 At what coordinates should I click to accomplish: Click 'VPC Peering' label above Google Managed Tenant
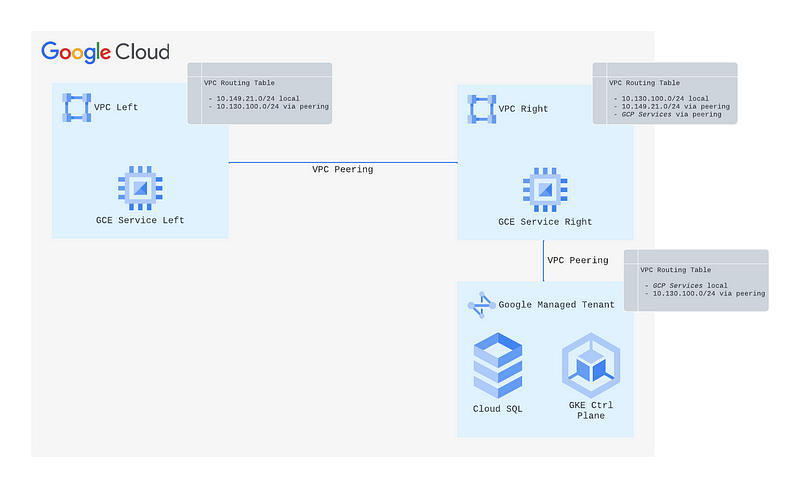coord(578,260)
